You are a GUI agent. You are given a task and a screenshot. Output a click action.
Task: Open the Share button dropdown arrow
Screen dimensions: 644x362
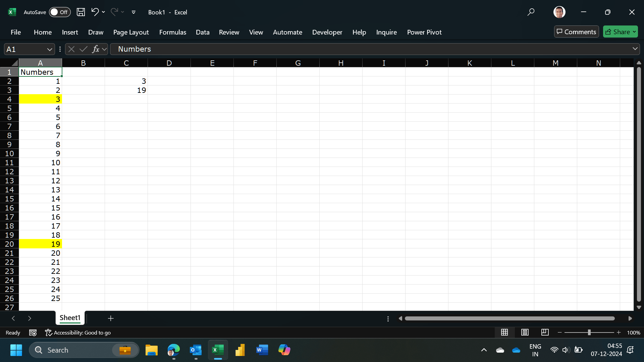(634, 32)
